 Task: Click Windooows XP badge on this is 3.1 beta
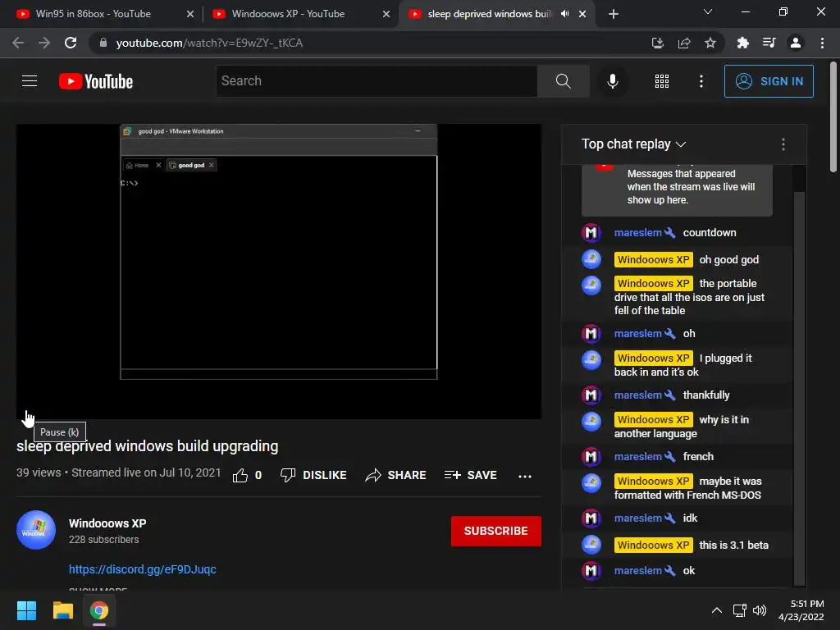coord(654,545)
